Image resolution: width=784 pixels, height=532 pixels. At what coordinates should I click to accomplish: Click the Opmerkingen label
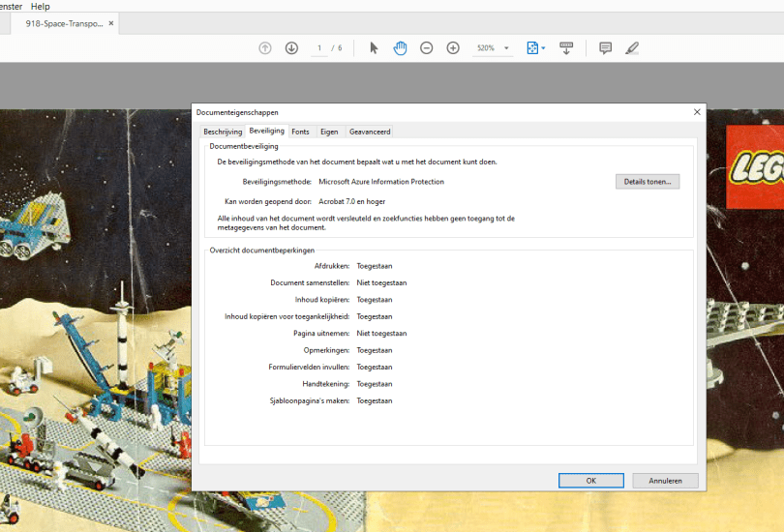point(326,350)
